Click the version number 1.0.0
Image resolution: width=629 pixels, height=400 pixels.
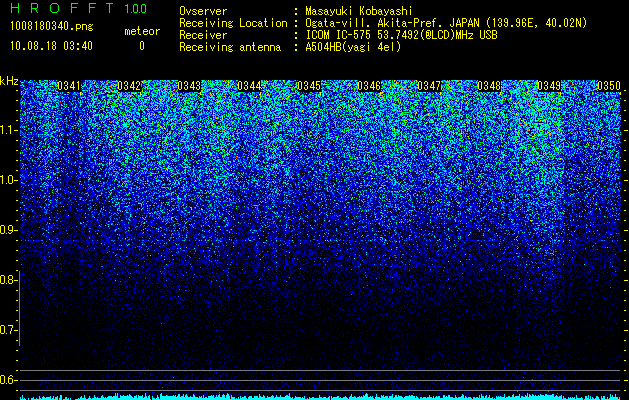(x=136, y=9)
